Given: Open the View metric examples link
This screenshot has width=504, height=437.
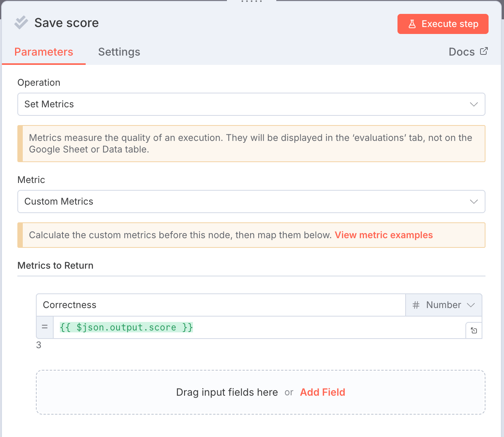Looking at the screenshot, I should [x=384, y=235].
